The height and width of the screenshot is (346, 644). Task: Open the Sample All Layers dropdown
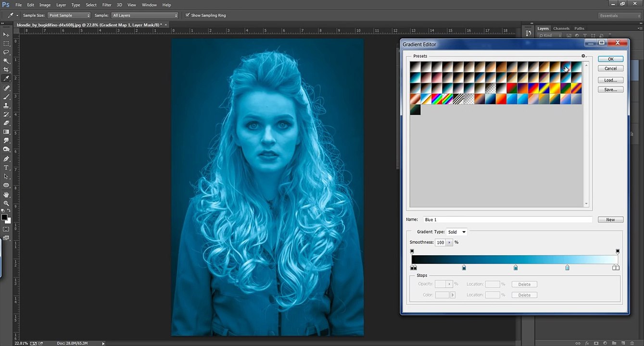pos(145,15)
